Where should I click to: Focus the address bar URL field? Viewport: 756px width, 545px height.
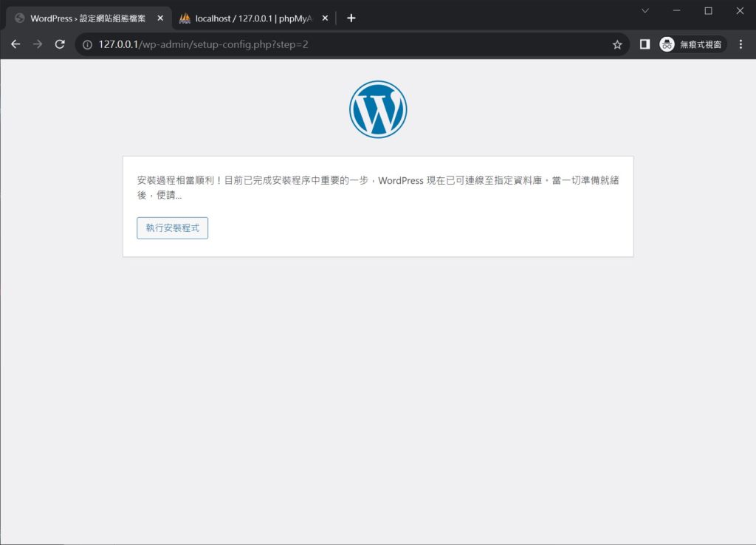click(352, 44)
